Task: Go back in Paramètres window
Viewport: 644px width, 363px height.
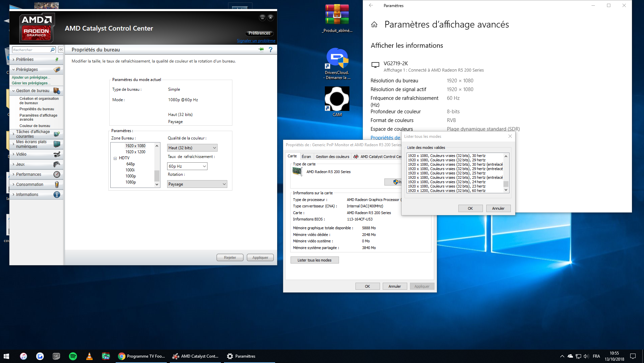Action: tap(371, 5)
